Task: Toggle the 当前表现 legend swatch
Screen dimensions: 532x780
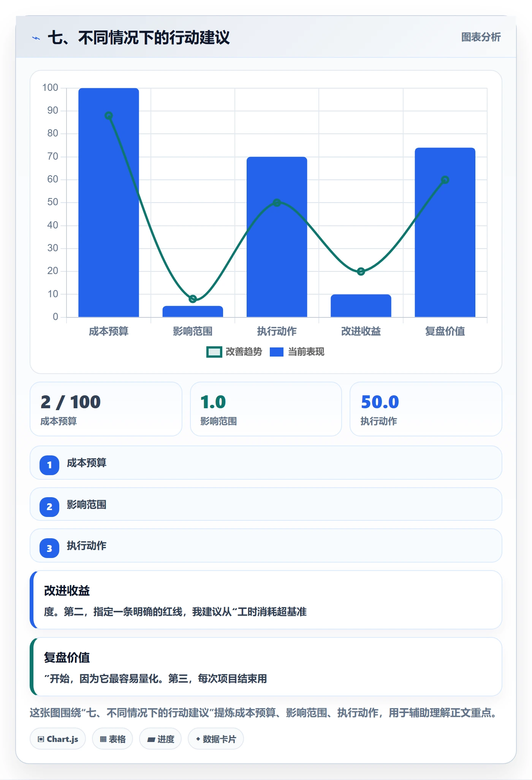Action: 277,352
